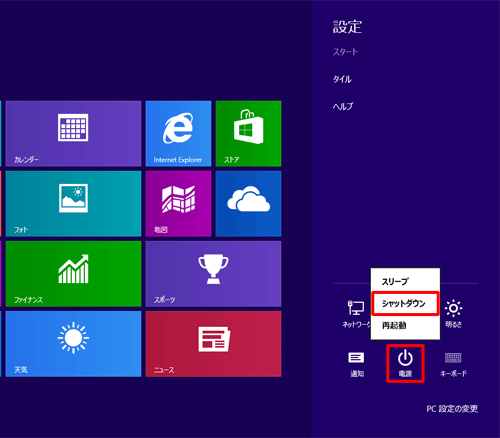Open Help (ヘルプ) settings link
The width and height of the screenshot is (500, 438).
tap(343, 106)
